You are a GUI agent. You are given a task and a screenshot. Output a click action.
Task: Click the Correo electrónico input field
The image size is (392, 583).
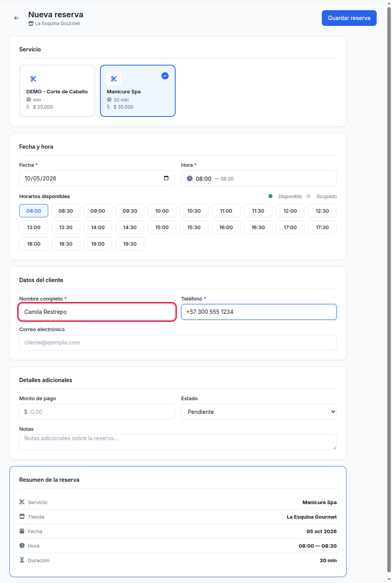(x=178, y=343)
